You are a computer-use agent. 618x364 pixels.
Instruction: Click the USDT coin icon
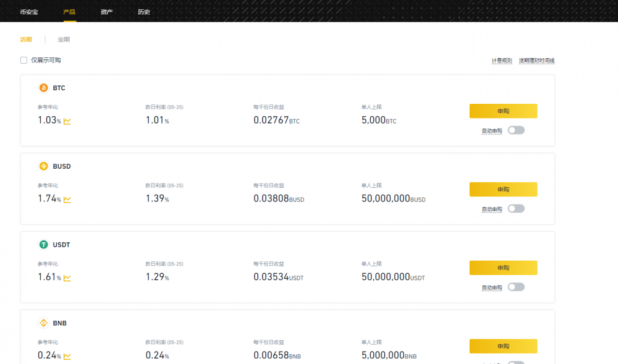pyautogui.click(x=43, y=245)
